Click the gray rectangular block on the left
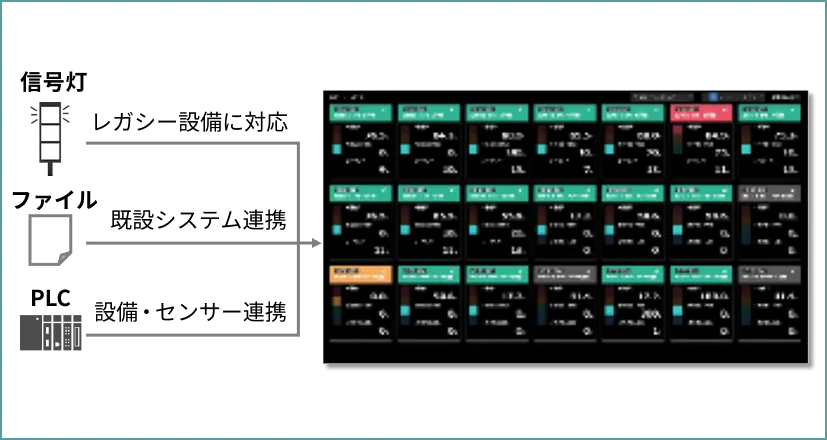The height and width of the screenshot is (440, 827). (x=51, y=332)
